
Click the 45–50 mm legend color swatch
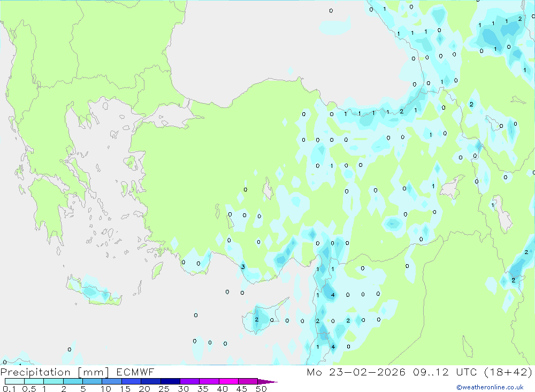248,381
